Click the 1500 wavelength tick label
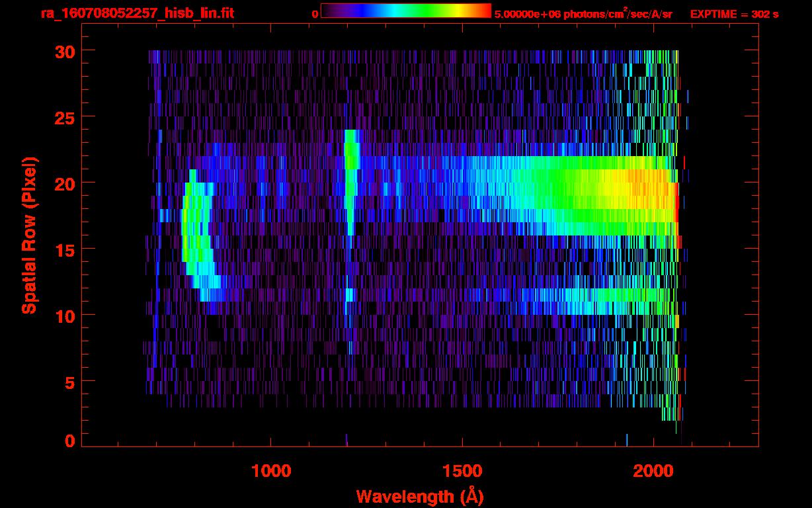 (462, 471)
